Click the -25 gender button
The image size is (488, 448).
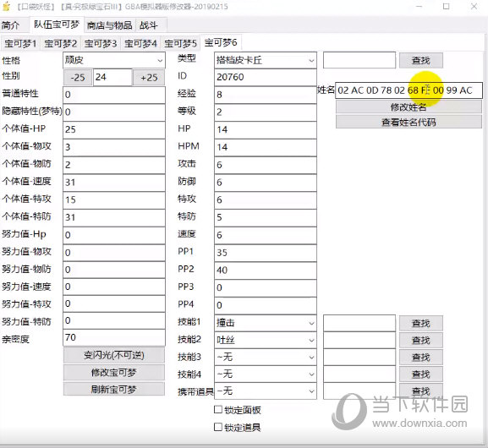(x=78, y=78)
